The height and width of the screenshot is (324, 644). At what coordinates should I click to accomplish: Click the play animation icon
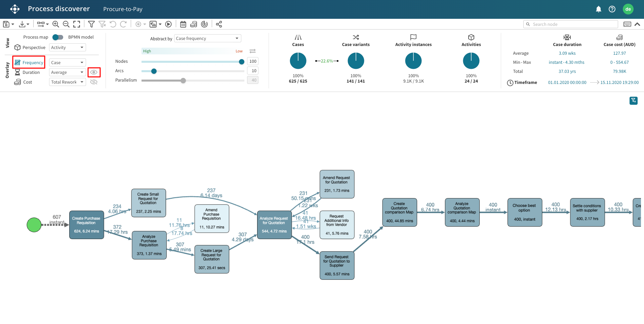169,24
